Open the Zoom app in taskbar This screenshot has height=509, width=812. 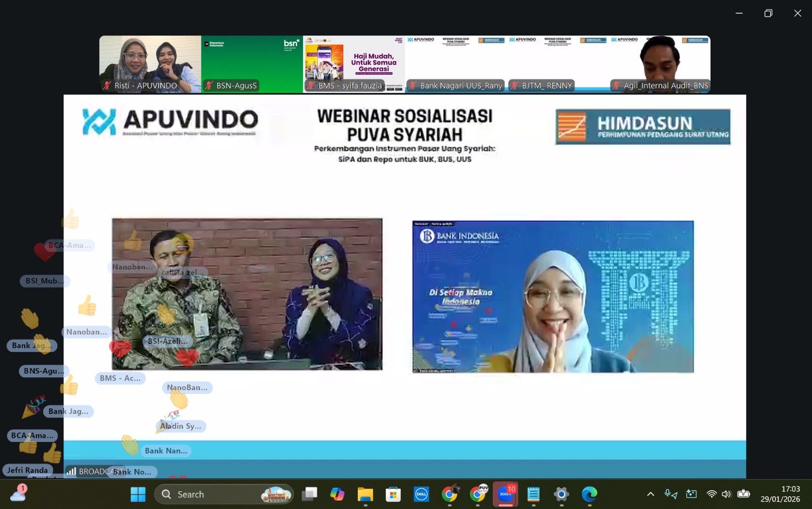pyautogui.click(x=505, y=494)
